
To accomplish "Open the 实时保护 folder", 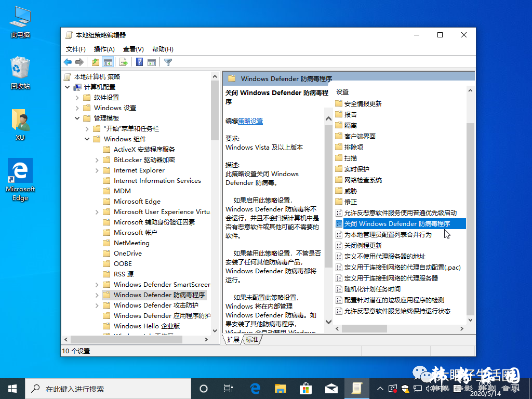I will [x=352, y=169].
